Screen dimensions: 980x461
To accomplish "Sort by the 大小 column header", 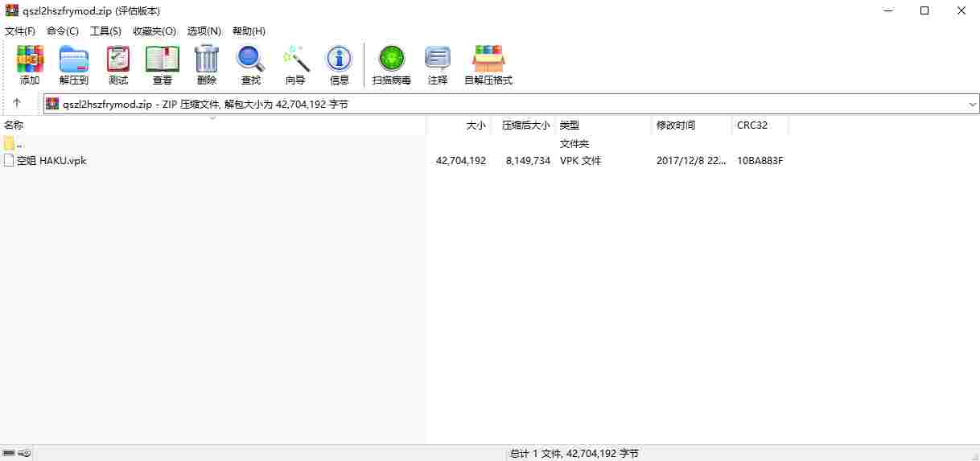I will (459, 126).
